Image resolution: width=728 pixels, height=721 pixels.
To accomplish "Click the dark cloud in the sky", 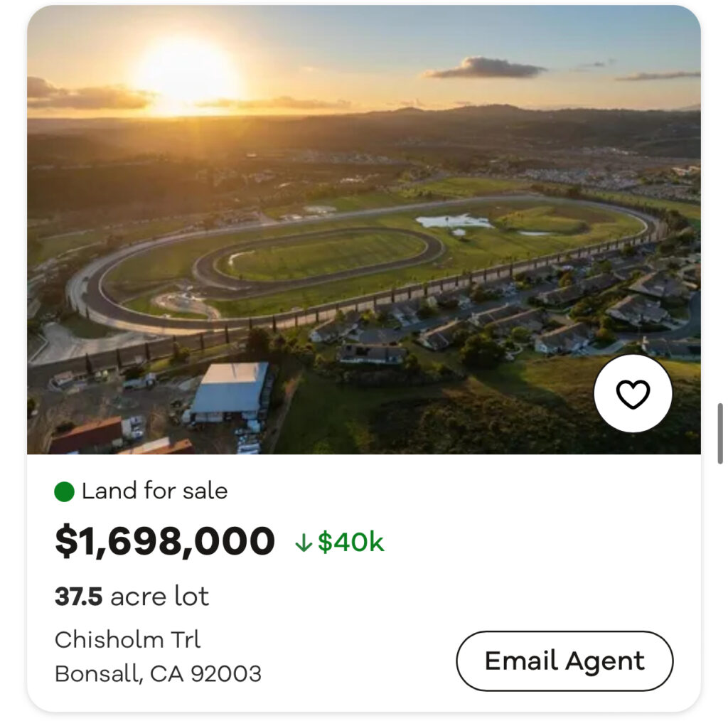I will 486,68.
